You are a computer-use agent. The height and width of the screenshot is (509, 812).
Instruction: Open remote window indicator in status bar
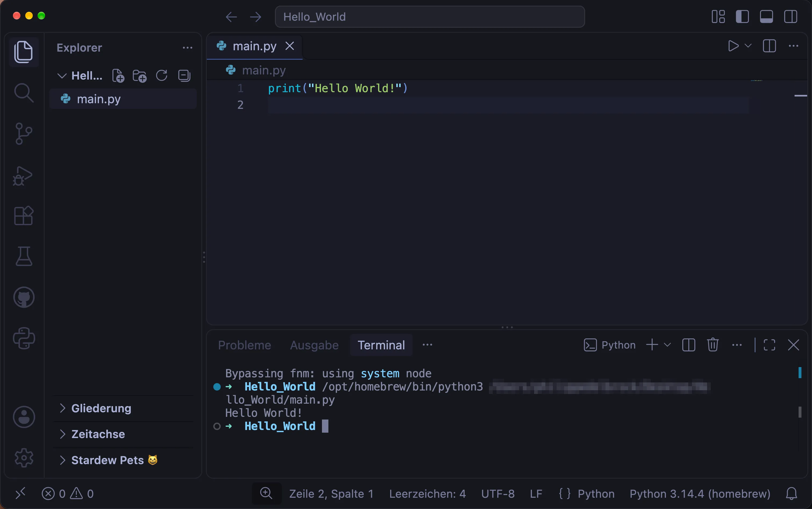coord(20,493)
